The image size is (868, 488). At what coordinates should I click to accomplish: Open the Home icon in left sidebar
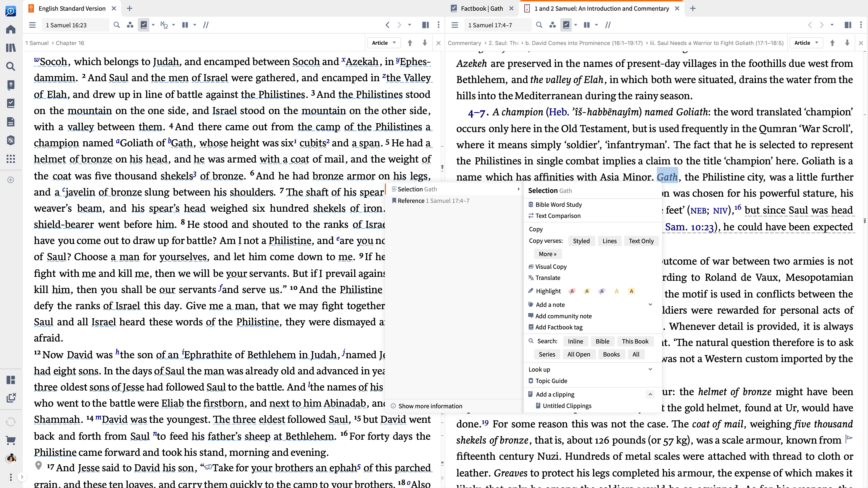click(11, 29)
